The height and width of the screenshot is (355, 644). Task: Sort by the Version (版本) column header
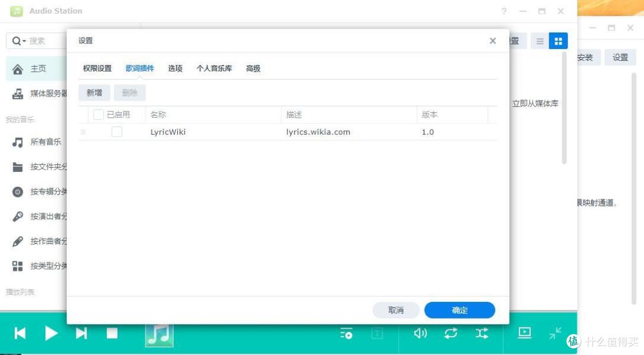click(452, 115)
